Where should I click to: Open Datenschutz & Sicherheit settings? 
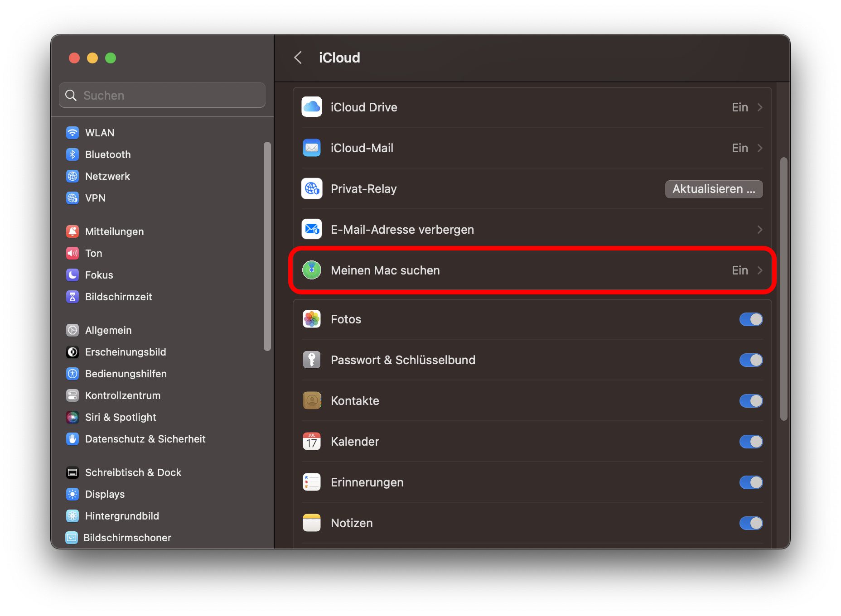pos(145,439)
